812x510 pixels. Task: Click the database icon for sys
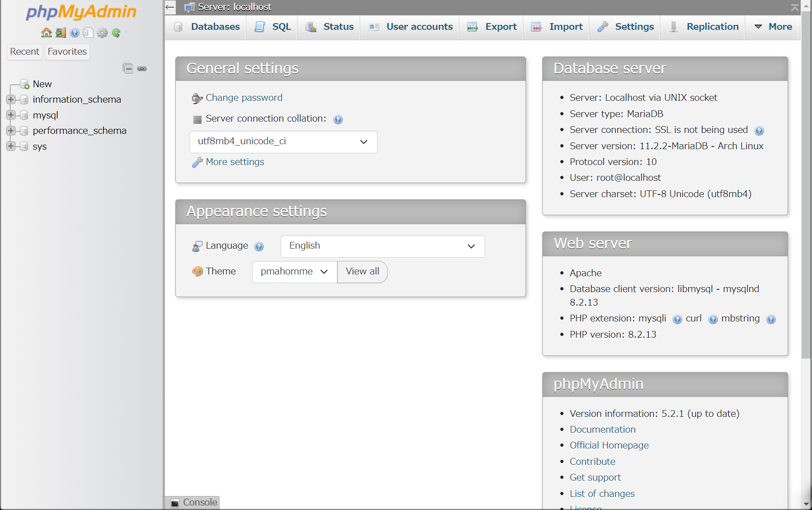[24, 146]
